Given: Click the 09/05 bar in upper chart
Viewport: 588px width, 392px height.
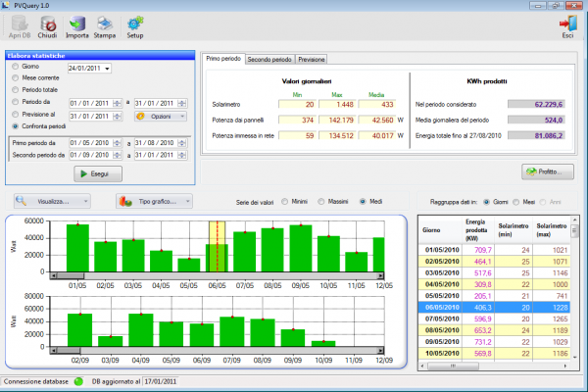Looking at the screenshot, I should [x=301, y=248].
